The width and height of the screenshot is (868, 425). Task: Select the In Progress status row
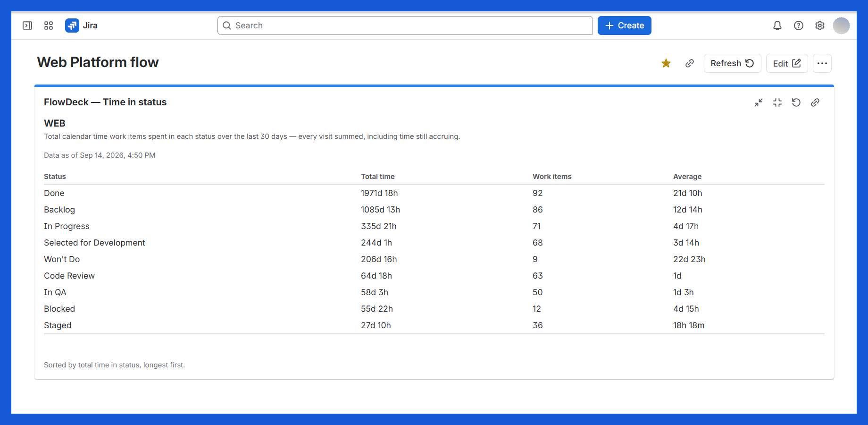434,226
